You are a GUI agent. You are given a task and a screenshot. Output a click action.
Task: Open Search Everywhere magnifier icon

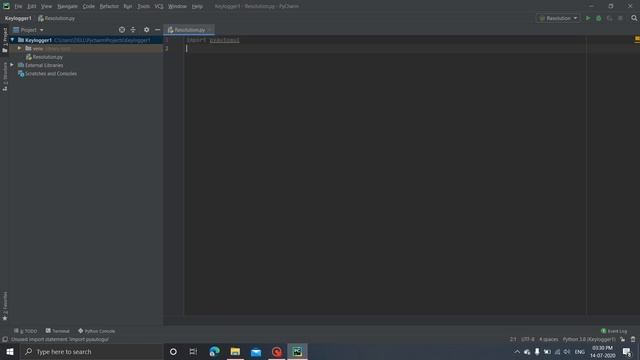(634, 18)
